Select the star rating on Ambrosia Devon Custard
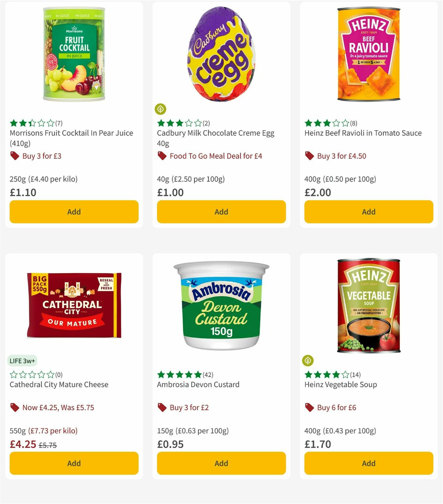Image resolution: width=443 pixels, height=504 pixels. [179, 374]
